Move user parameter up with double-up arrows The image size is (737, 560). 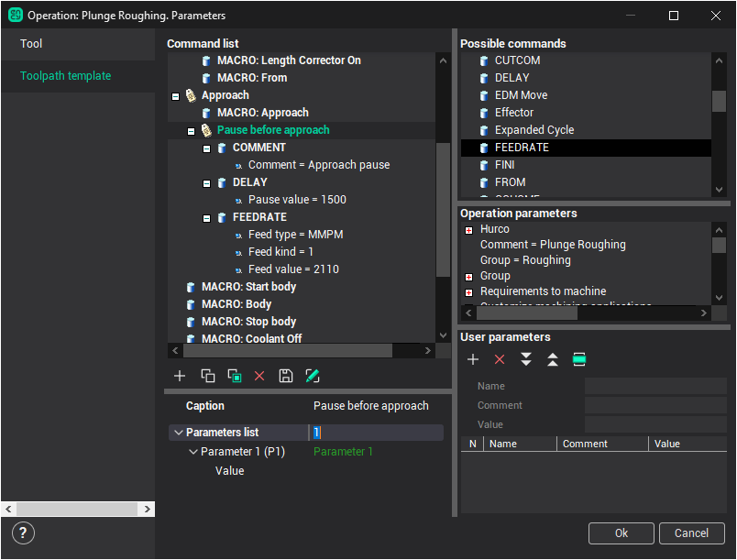pyautogui.click(x=553, y=359)
